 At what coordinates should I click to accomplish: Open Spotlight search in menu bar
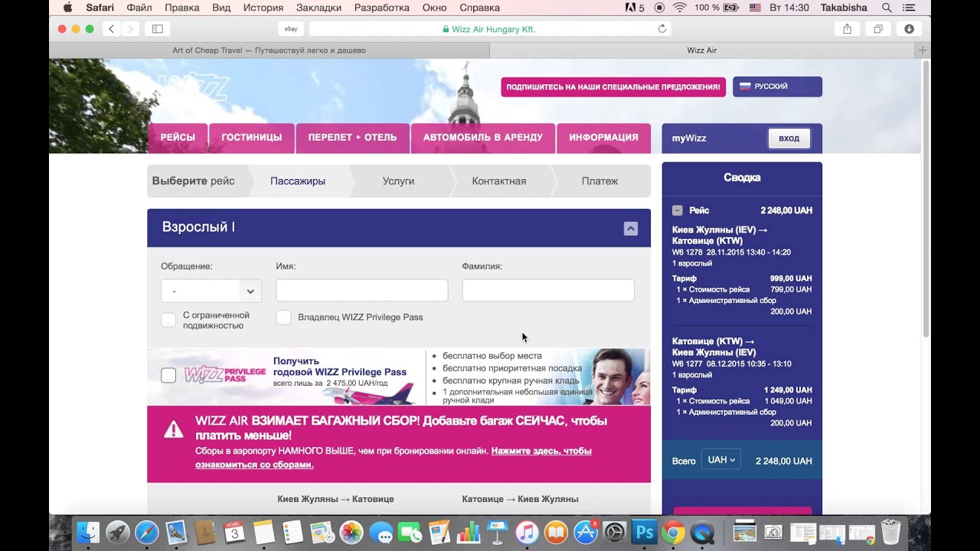tap(887, 8)
